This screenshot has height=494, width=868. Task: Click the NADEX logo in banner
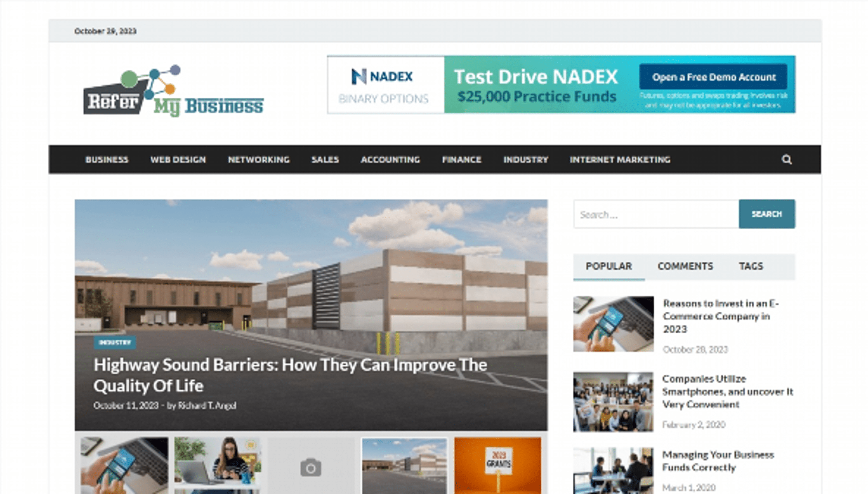coord(382,77)
